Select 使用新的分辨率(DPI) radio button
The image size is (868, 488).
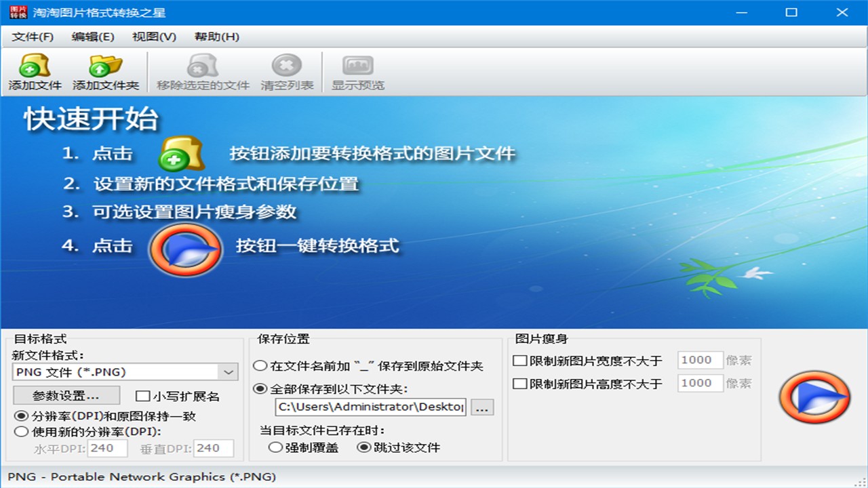tap(21, 432)
